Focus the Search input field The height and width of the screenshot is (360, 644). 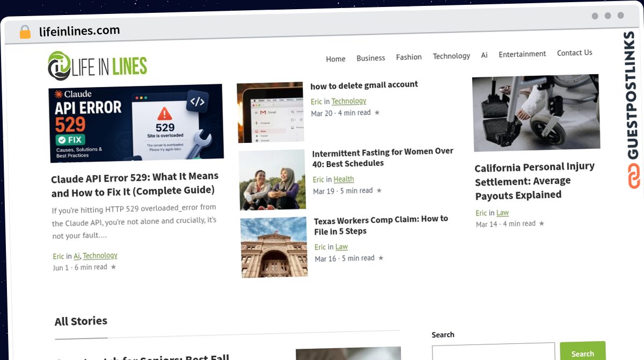[493, 351]
